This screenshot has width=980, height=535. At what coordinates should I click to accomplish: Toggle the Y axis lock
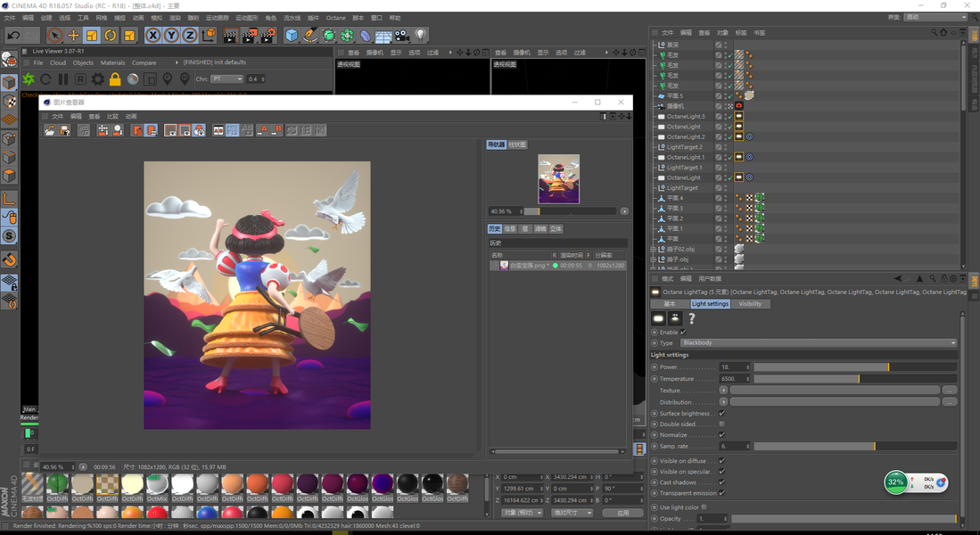(171, 36)
